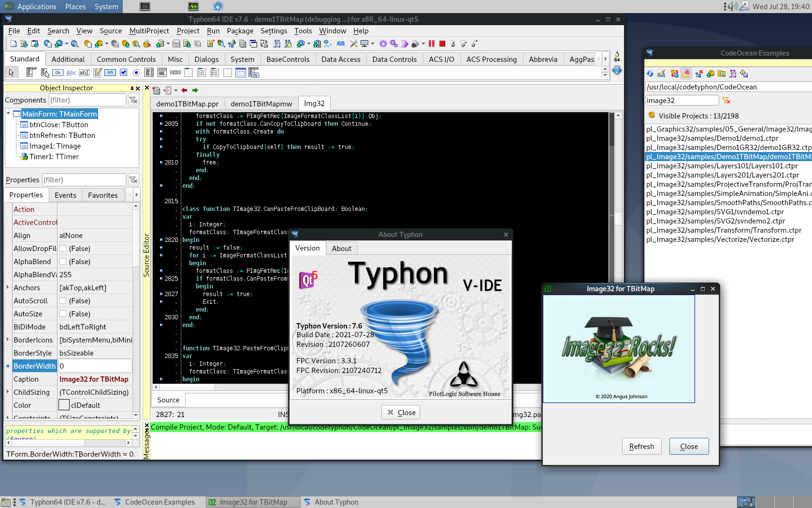812x508 pixels.
Task: Click the green forward arrow in source editor
Action: point(195,90)
